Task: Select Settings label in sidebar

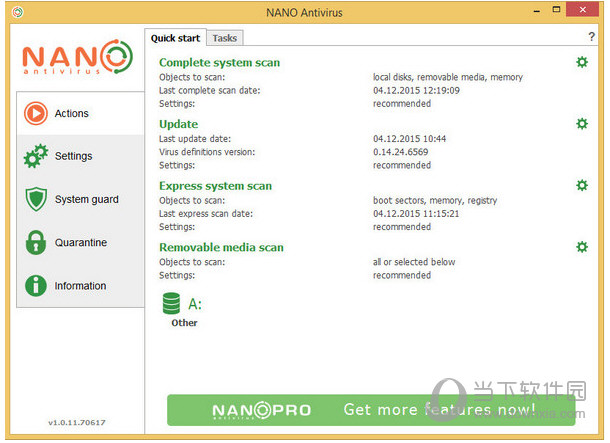Action: point(74,156)
